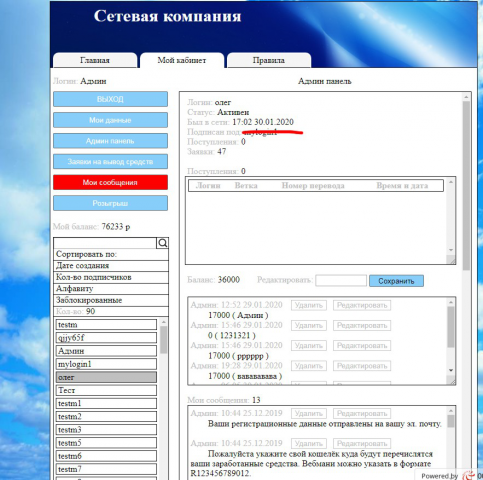Delete the wallet request message
483x480 pixels.
(309, 444)
